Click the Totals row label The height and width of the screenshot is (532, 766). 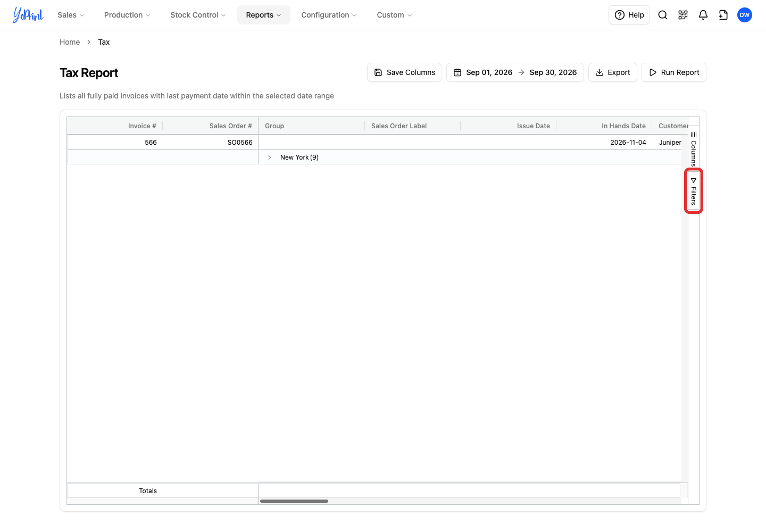(148, 491)
